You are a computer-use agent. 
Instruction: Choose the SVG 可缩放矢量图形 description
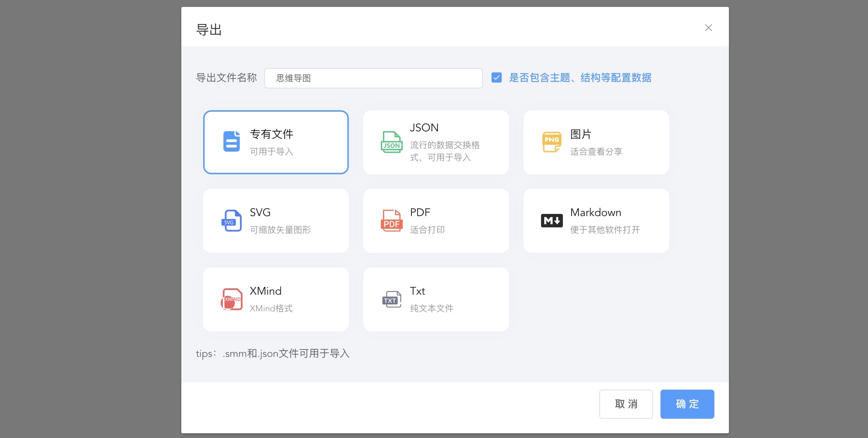click(x=280, y=230)
